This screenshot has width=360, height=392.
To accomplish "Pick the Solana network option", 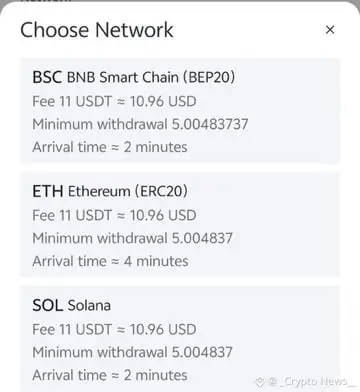I will click(180, 339).
